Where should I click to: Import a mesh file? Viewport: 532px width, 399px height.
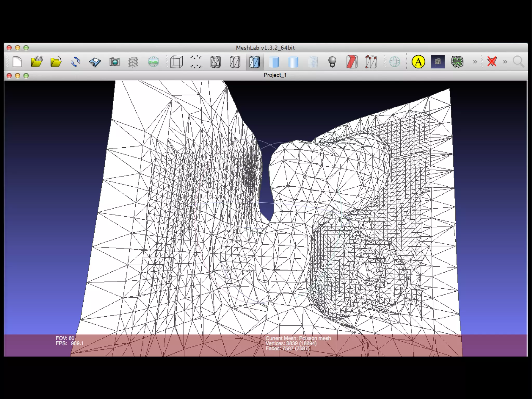coord(56,62)
